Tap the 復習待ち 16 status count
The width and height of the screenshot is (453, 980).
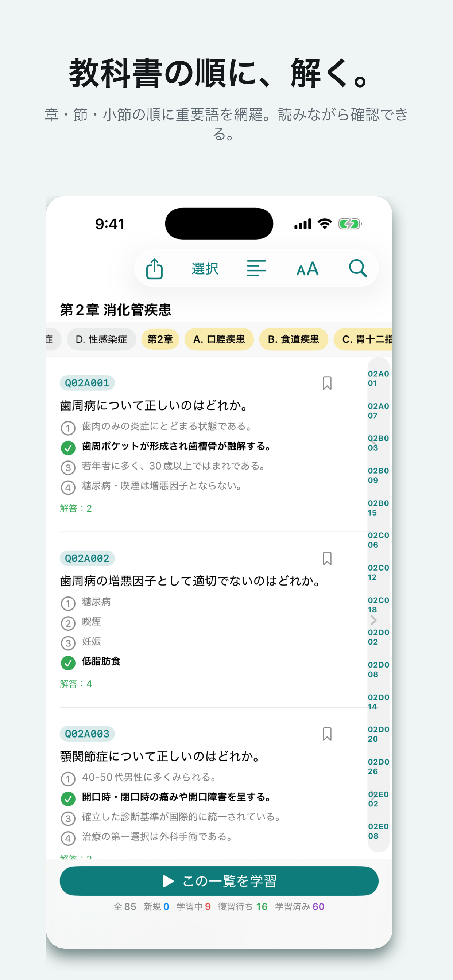click(x=243, y=907)
